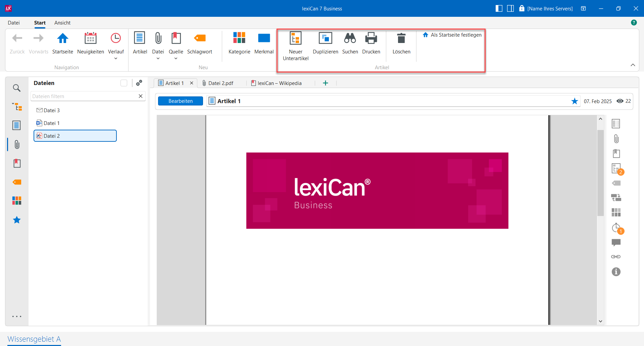Expand the Verlauf dropdown
This screenshot has width=644, height=346.
(116, 58)
